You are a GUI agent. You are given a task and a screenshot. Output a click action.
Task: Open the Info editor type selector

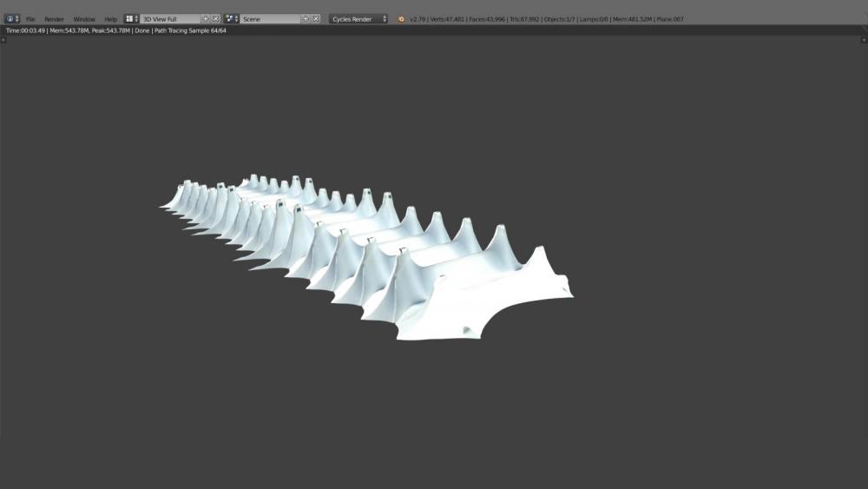(x=12, y=18)
